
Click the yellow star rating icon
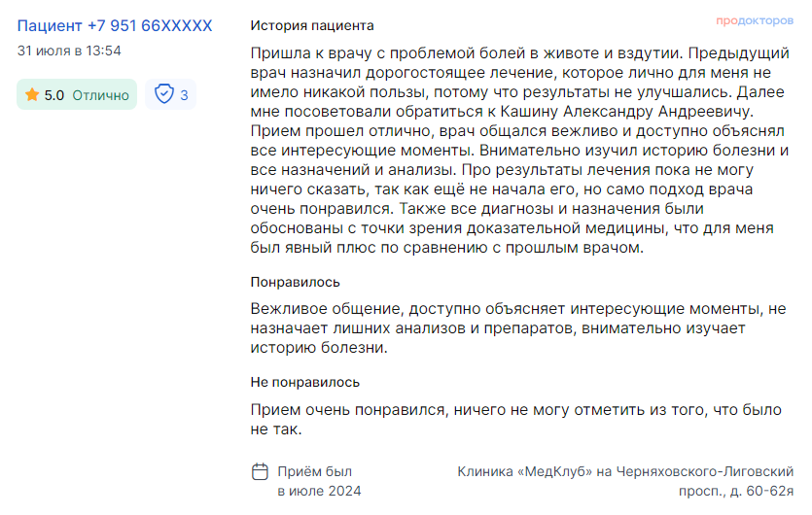pyautogui.click(x=32, y=95)
